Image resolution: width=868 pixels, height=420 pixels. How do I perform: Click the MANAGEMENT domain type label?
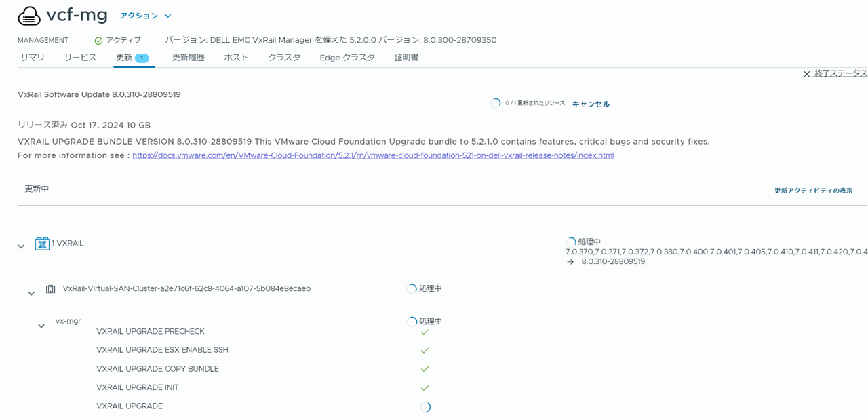point(43,41)
